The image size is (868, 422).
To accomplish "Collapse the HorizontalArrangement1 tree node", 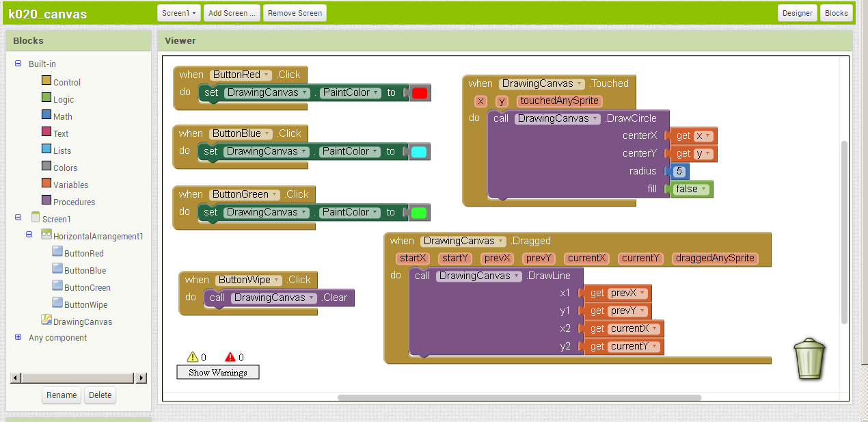I will [29, 235].
